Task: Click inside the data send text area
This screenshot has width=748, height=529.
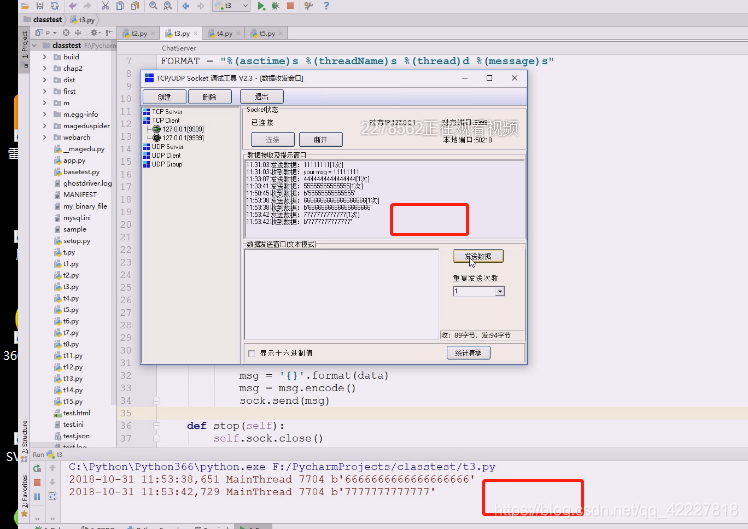Action: click(342, 294)
